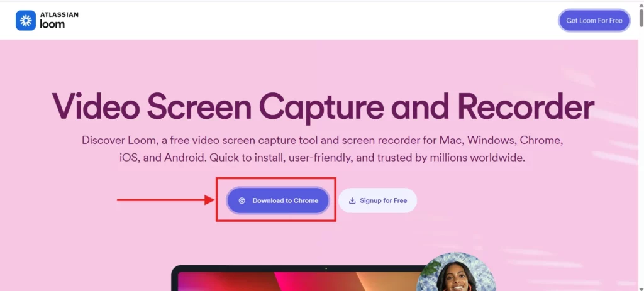Click the word 'Video' in the headline

coord(96,106)
